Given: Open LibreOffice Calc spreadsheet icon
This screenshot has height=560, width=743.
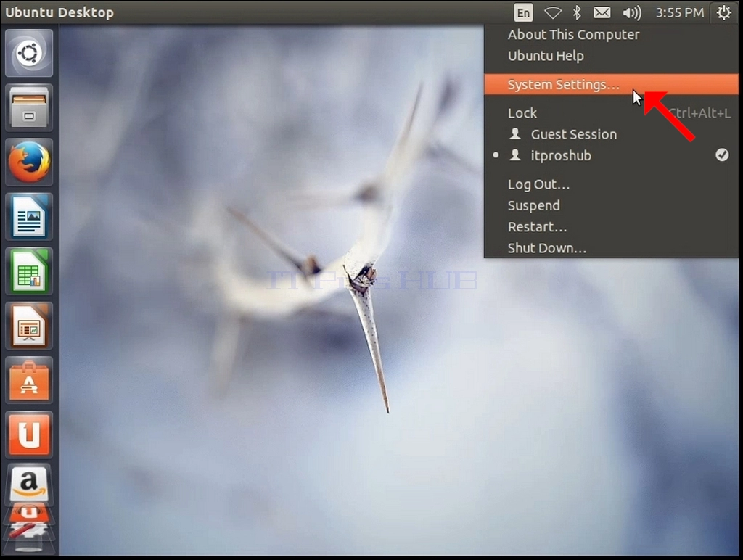Looking at the screenshot, I should tap(29, 271).
